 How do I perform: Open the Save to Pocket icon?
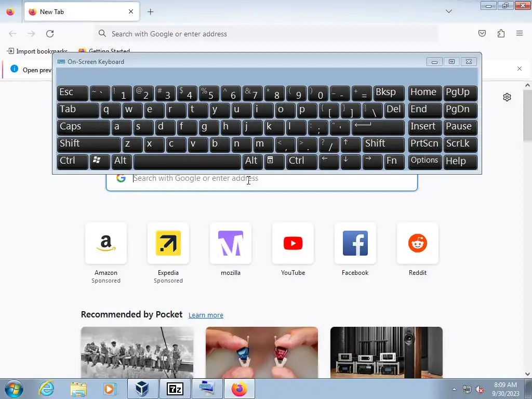point(482,33)
